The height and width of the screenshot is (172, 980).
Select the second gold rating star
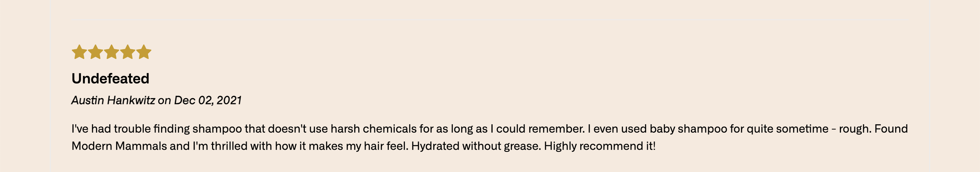tap(95, 52)
